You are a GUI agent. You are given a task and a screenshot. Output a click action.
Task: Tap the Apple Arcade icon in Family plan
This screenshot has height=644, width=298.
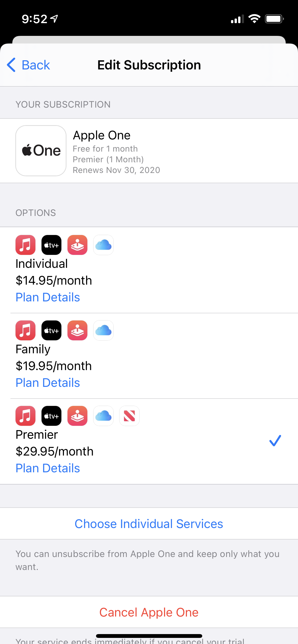(x=77, y=330)
